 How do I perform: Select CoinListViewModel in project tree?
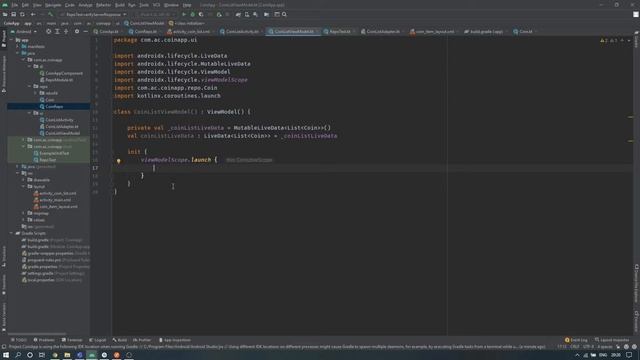[x=62, y=133]
